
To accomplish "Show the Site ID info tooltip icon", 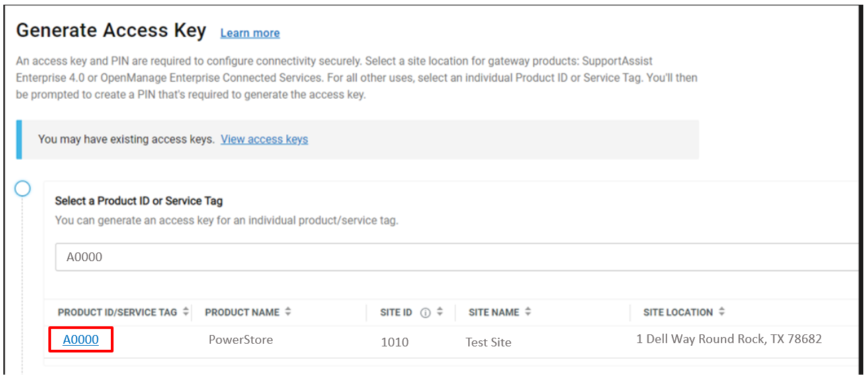I will pyautogui.click(x=425, y=313).
